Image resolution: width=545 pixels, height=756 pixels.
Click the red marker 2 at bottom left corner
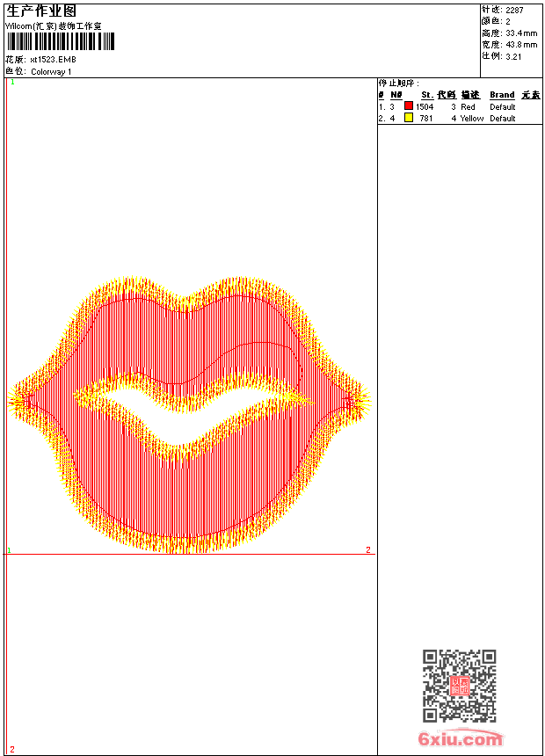[x=12, y=749]
